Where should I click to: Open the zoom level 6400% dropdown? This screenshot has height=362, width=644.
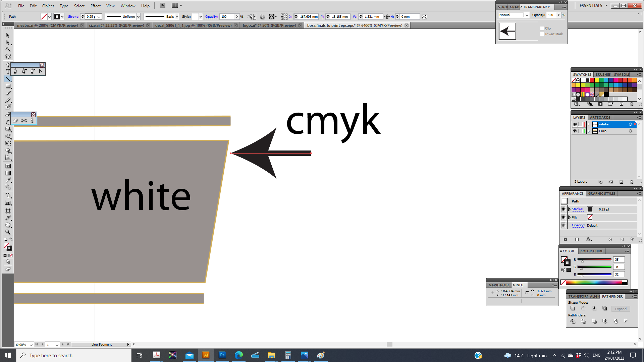tap(31, 345)
